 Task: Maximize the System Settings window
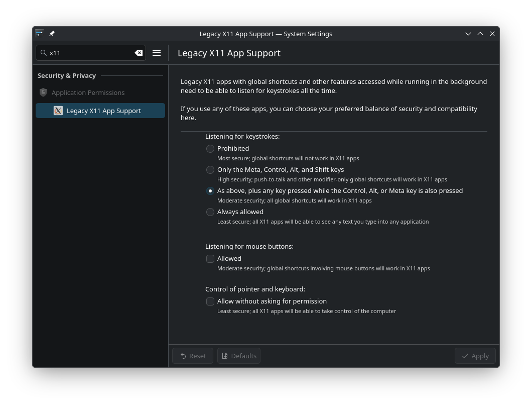pos(480,34)
